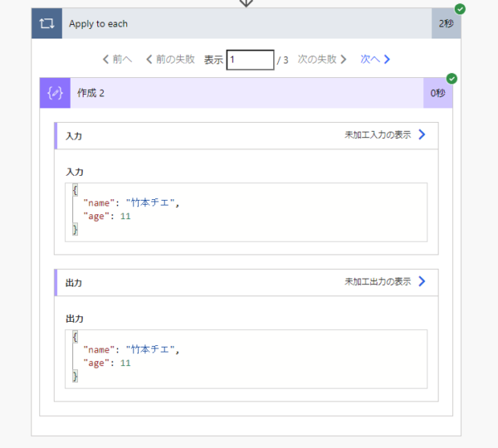The width and height of the screenshot is (498, 448).
Task: Open 未加工入力の表示 raw input link
Action: tap(378, 135)
